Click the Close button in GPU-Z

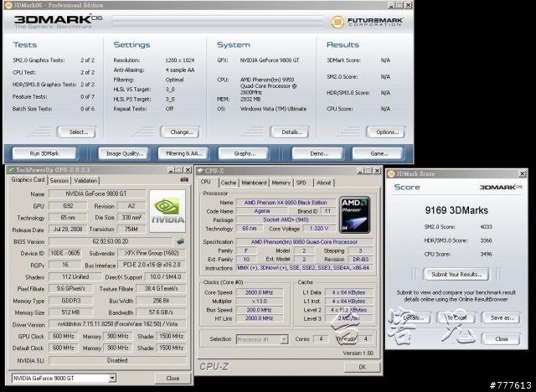tap(173, 379)
